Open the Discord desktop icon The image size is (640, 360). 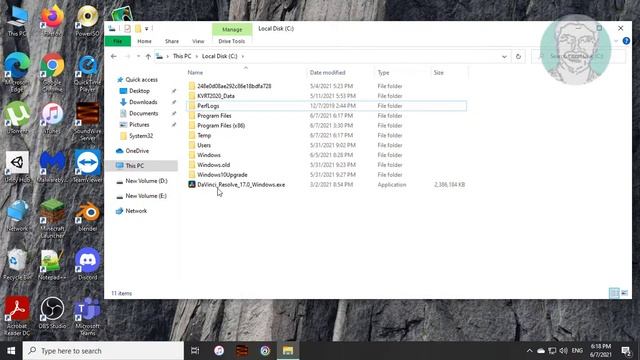click(87, 263)
